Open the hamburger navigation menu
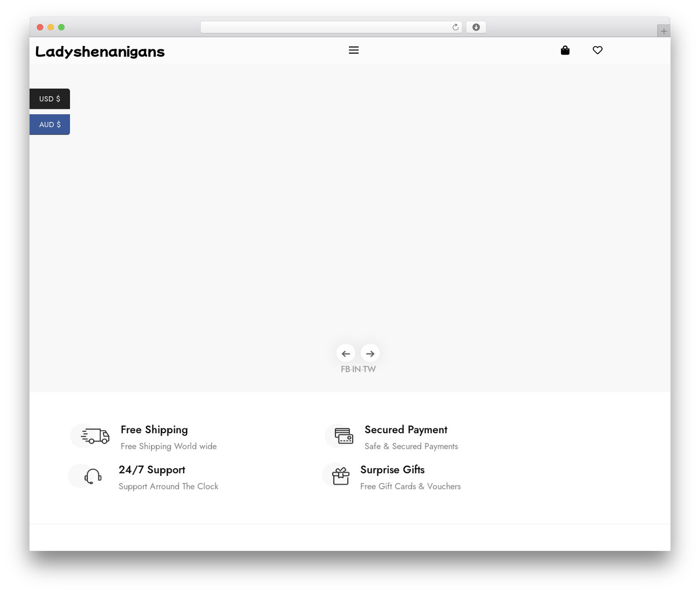Viewport: 700px width, 593px height. pyautogui.click(x=354, y=50)
